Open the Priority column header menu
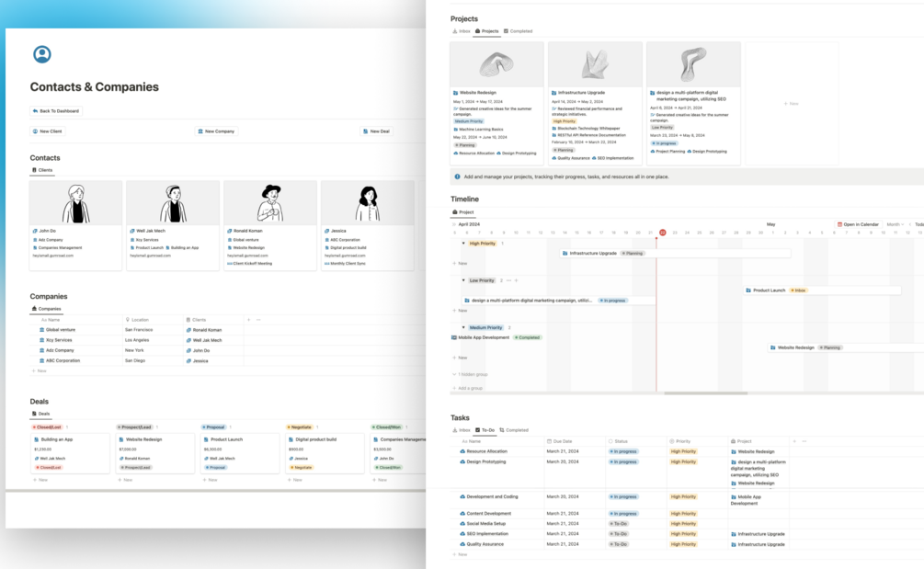The width and height of the screenshot is (924, 569). coord(680,441)
